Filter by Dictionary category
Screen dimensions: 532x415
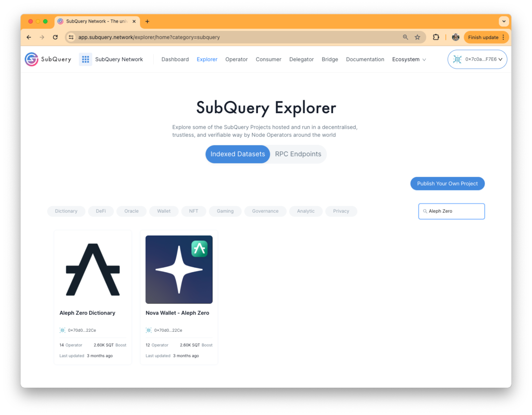pos(66,211)
